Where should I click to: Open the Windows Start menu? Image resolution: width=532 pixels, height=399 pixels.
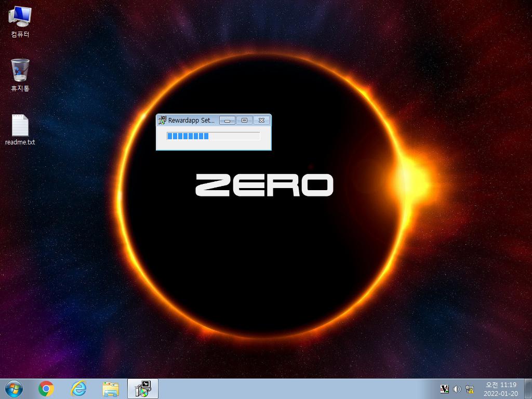point(14,389)
